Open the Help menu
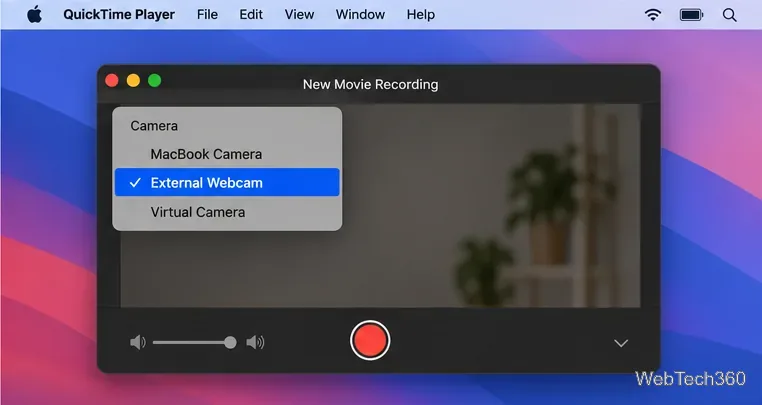Screen dimensions: 762x405 click(x=421, y=15)
